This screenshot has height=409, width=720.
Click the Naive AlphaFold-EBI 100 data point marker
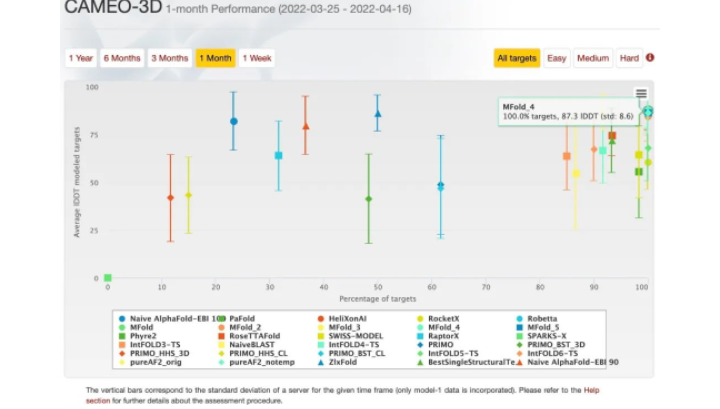(234, 121)
